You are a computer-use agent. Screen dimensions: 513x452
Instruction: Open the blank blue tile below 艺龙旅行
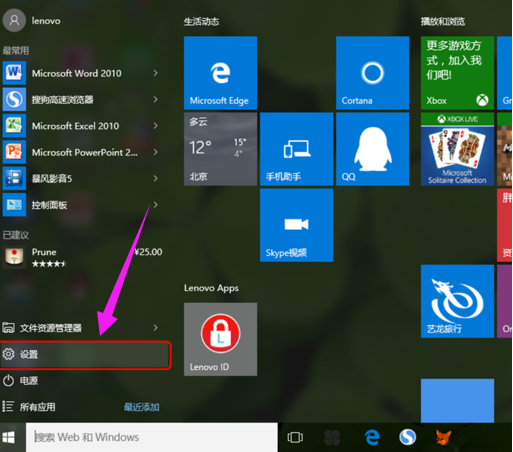pyautogui.click(x=457, y=400)
